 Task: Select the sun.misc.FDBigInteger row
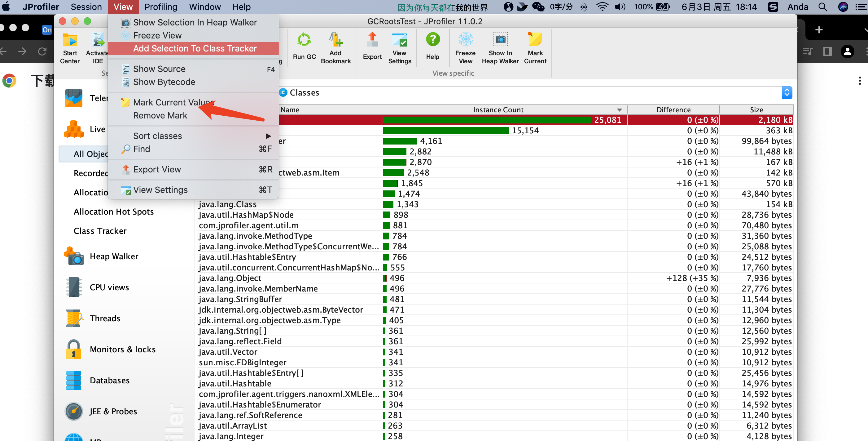(495, 363)
